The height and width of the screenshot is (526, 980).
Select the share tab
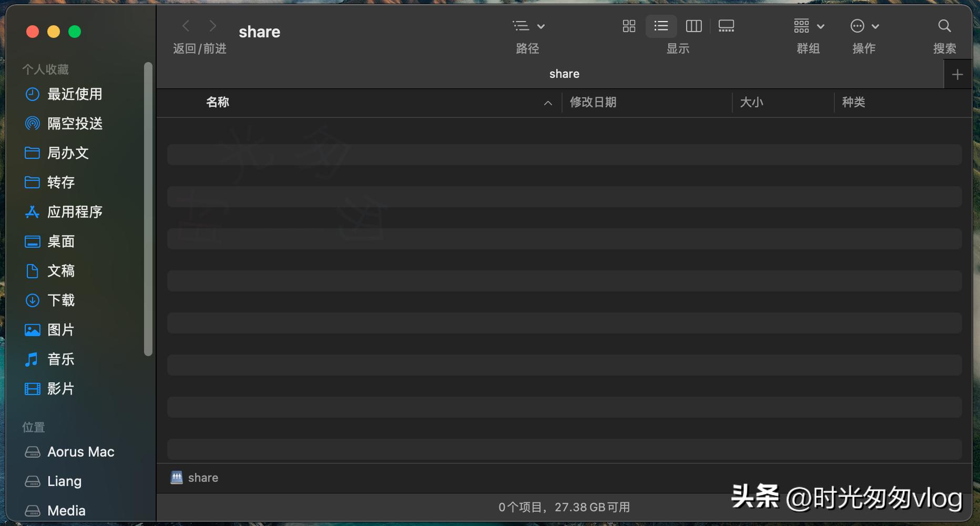564,74
